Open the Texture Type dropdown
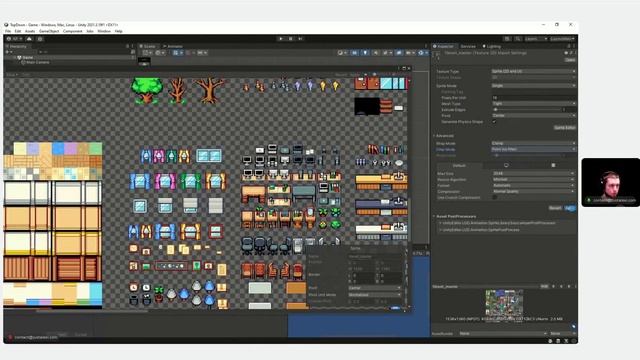 [x=533, y=71]
